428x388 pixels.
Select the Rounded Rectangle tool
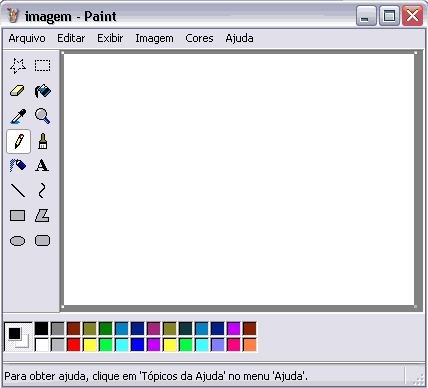click(x=43, y=241)
